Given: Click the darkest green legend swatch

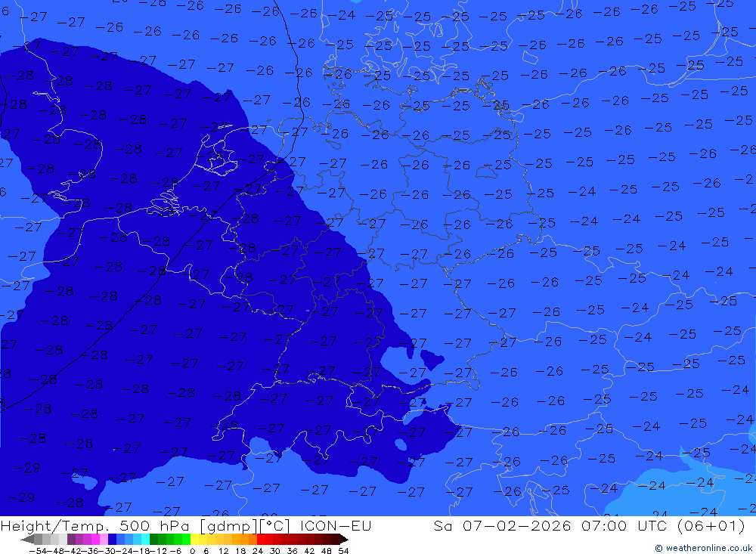Looking at the screenshot, I should click(153, 539).
